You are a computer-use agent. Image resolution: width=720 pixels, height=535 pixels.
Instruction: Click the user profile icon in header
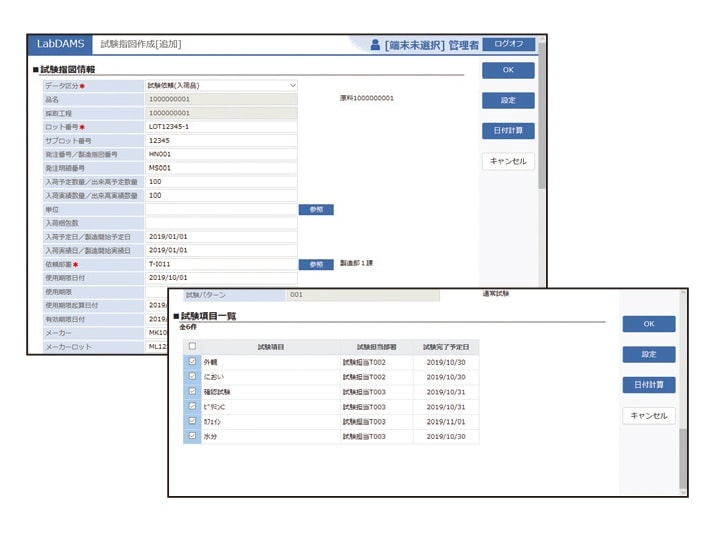click(x=375, y=45)
